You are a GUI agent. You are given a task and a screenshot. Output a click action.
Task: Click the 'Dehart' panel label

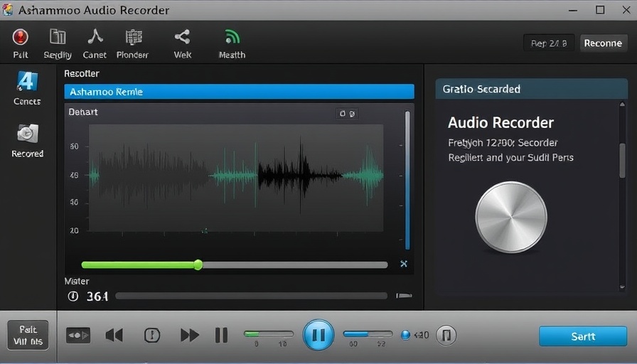[83, 112]
